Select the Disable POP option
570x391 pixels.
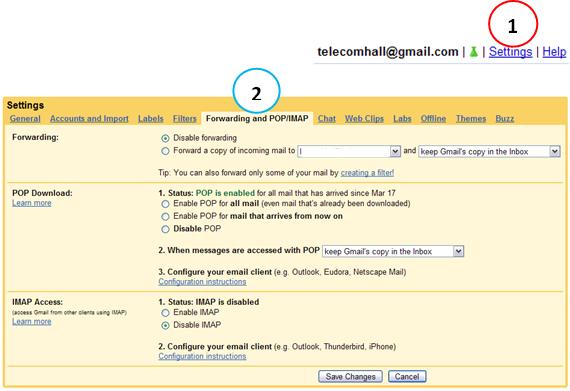tap(165, 229)
